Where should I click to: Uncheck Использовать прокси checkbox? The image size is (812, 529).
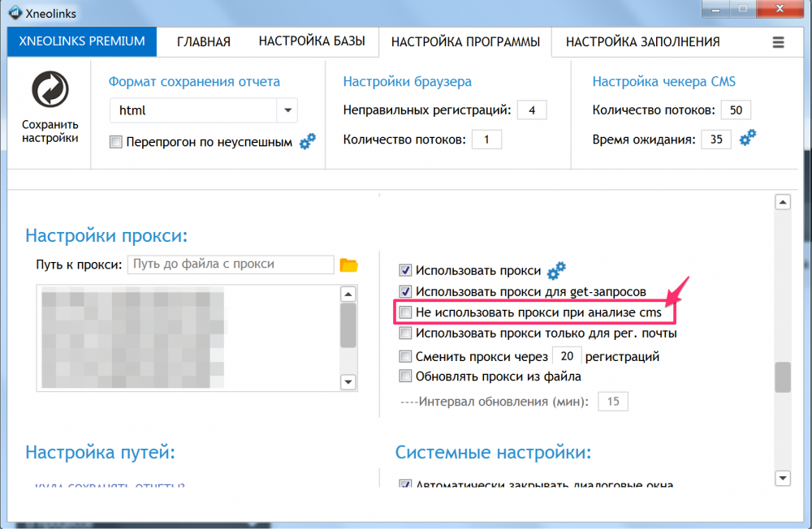(405, 270)
